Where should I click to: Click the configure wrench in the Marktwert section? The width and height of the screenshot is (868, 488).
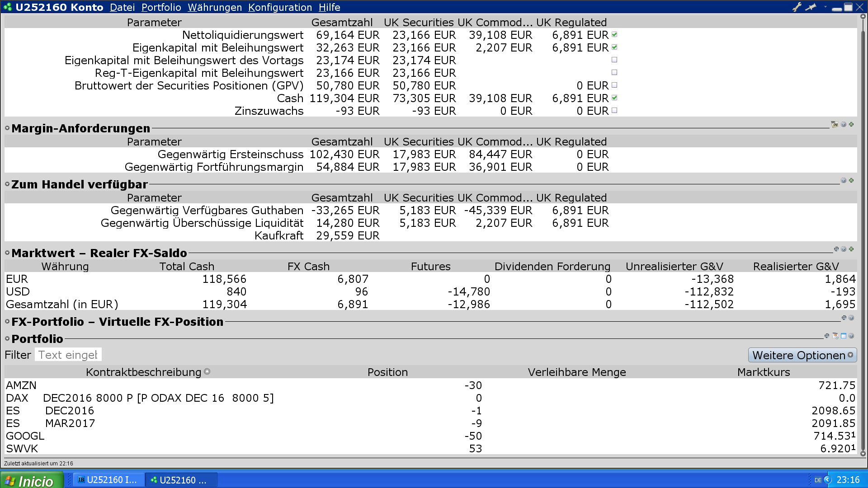point(836,249)
